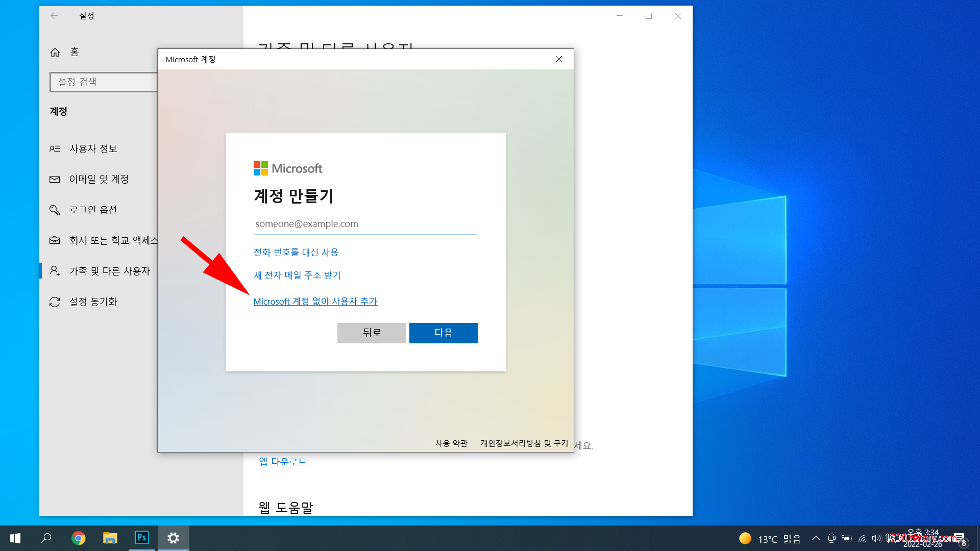Click Microsoft 계정 없이 사용자 추가 link

coord(315,302)
